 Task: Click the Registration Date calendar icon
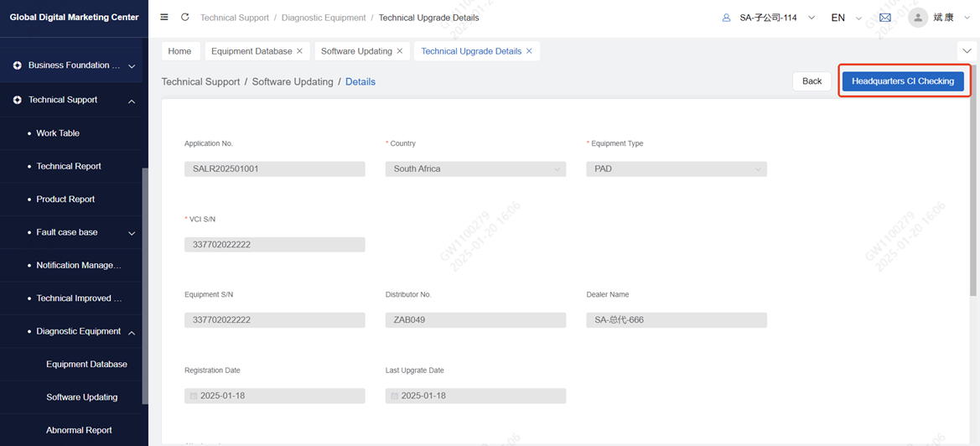click(x=194, y=396)
